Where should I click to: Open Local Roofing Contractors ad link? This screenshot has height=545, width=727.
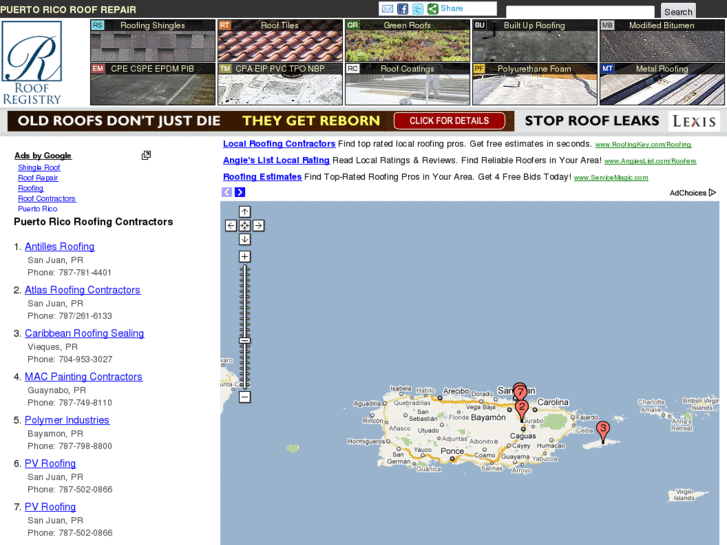pyautogui.click(x=279, y=144)
